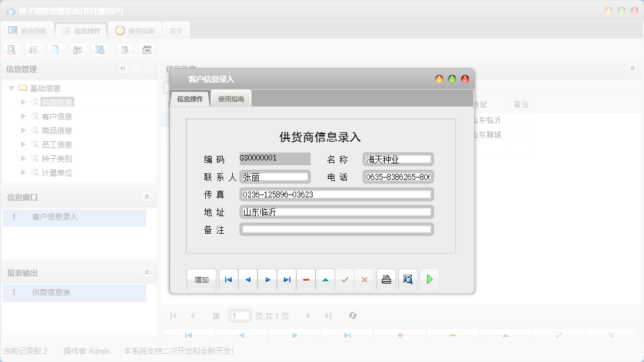The width and height of the screenshot is (644, 362).
Task: Click the print preview icon in the dialog
Action: click(x=408, y=279)
